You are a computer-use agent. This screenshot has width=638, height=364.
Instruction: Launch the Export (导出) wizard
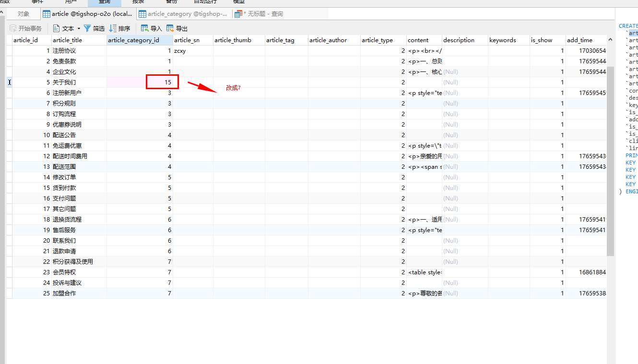click(170, 29)
